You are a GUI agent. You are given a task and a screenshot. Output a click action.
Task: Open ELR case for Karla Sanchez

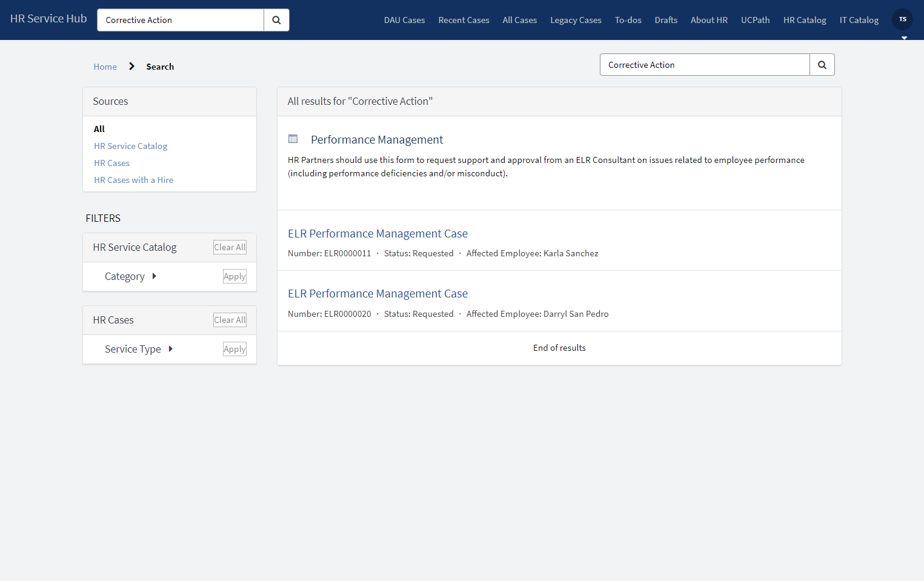click(377, 234)
